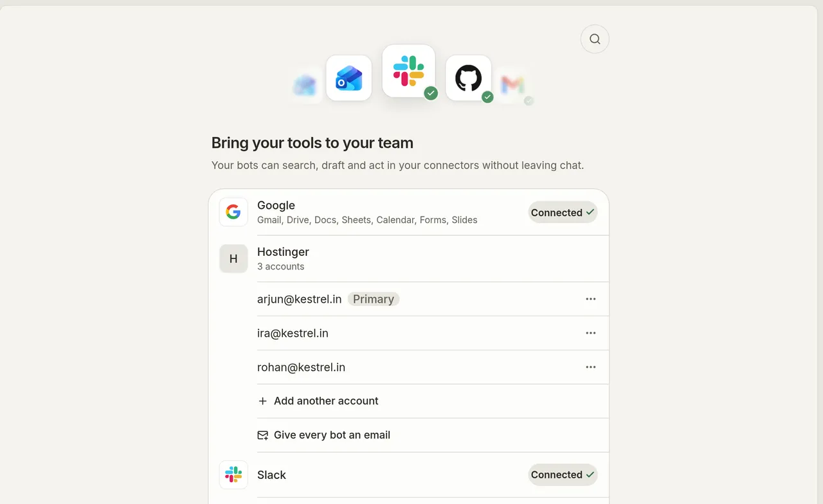Collapse the Hostinger accounts row
The width and height of the screenshot is (823, 504).
pos(414,258)
